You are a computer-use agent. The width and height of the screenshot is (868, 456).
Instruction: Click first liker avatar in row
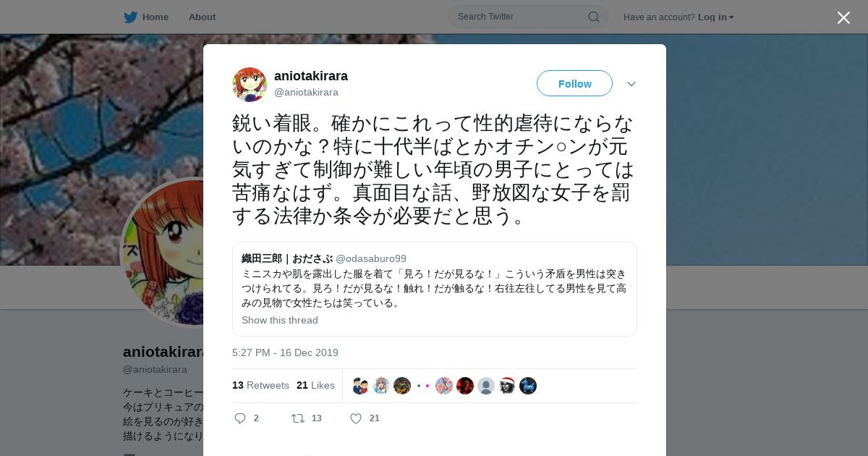(360, 386)
